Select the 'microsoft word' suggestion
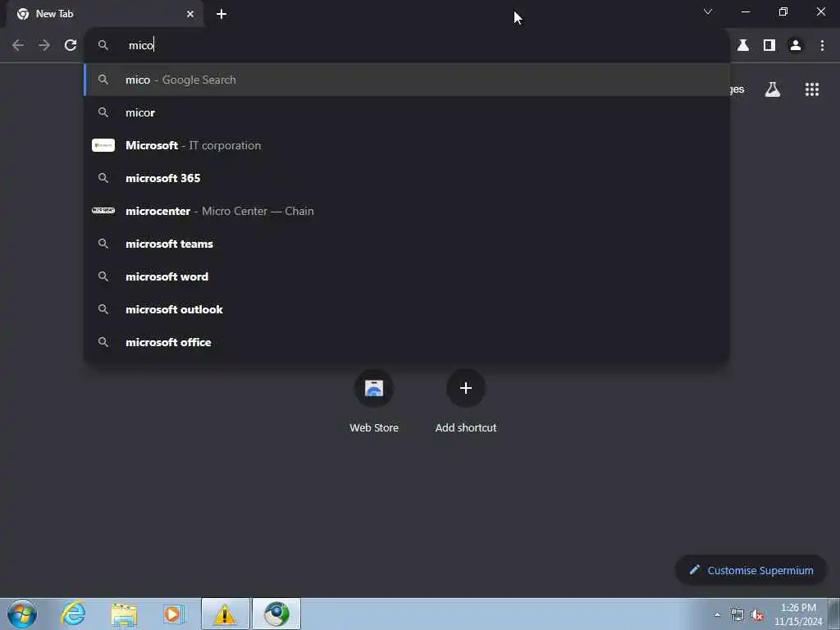The image size is (840, 630). (x=407, y=276)
